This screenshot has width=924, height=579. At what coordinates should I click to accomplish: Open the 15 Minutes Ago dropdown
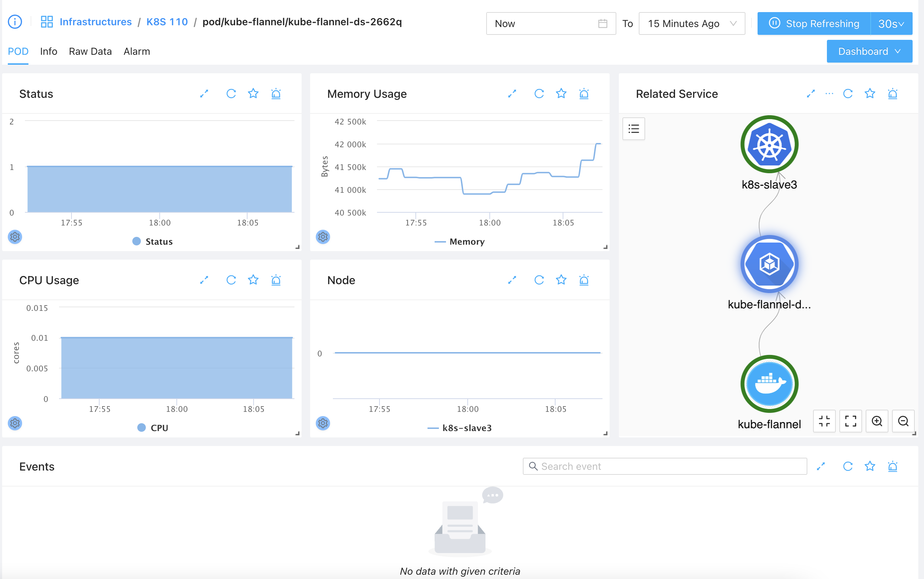click(x=691, y=24)
